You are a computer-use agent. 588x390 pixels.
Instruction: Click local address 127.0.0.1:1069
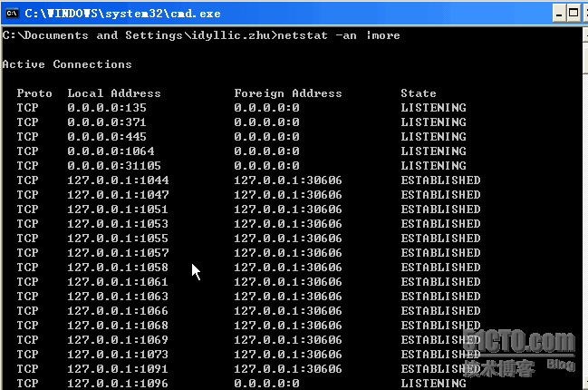118,340
